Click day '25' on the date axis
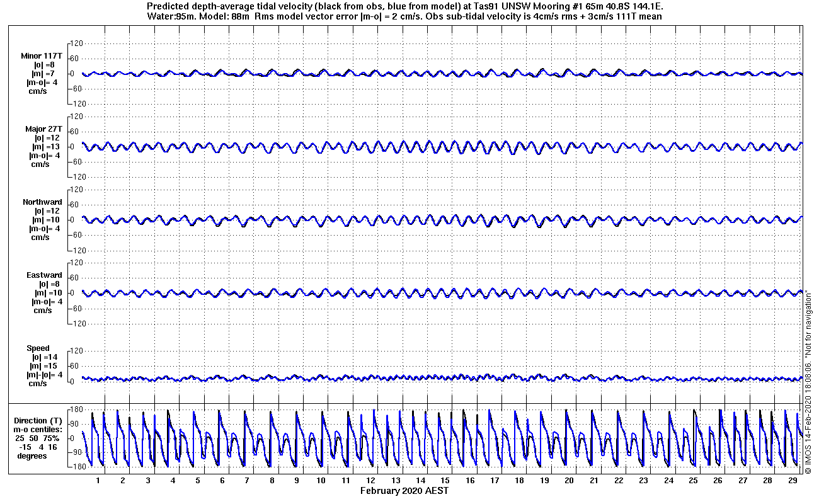This screenshot has width=819, height=504. (x=693, y=481)
